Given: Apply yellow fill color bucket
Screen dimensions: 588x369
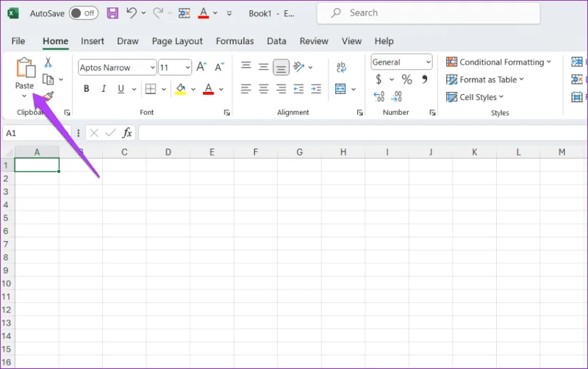Looking at the screenshot, I should coord(180,89).
